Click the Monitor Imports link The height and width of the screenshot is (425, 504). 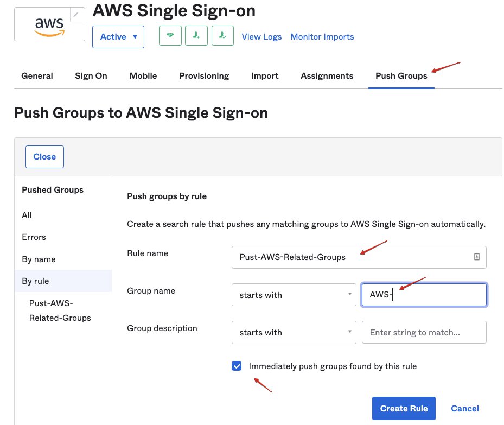click(322, 37)
